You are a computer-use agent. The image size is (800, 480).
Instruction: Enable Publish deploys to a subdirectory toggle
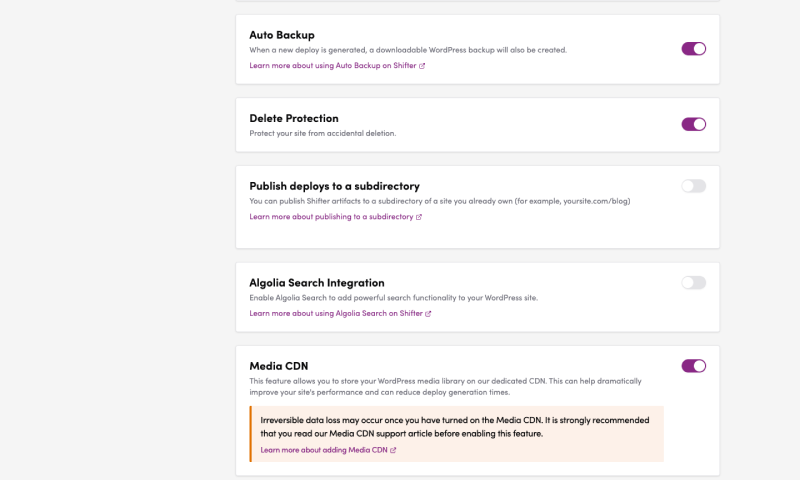coord(693,186)
